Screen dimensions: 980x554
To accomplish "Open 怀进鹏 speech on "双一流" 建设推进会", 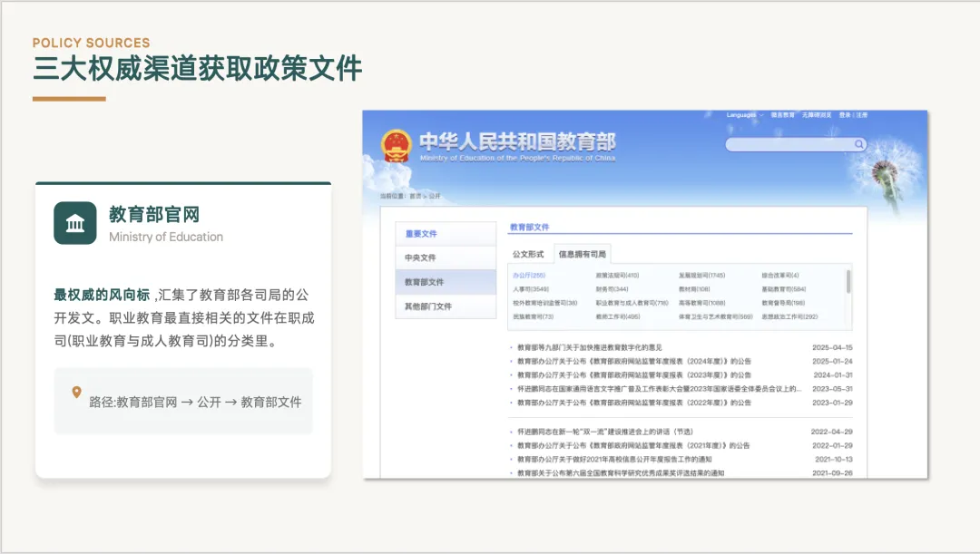I will (604, 432).
